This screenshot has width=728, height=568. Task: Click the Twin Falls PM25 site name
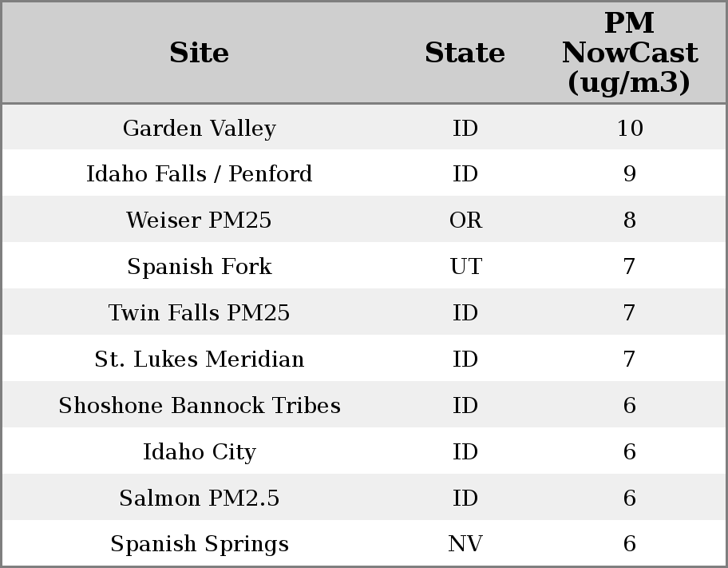(200, 313)
